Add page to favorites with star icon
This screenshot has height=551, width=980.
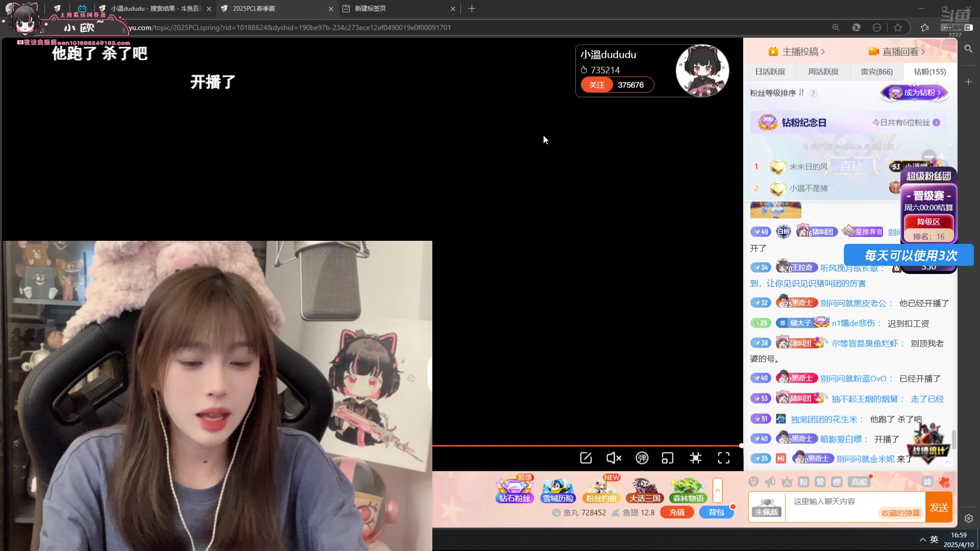[x=897, y=28]
